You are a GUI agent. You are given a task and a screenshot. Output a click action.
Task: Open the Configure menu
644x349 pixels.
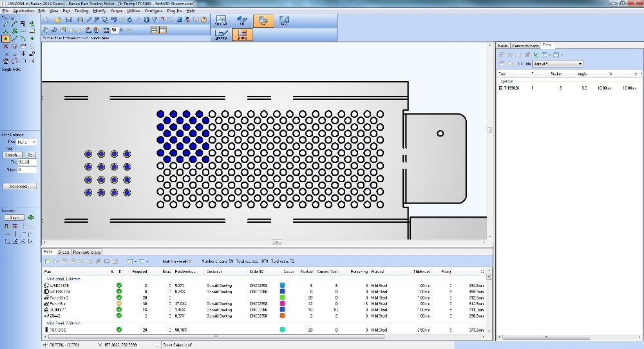click(153, 11)
